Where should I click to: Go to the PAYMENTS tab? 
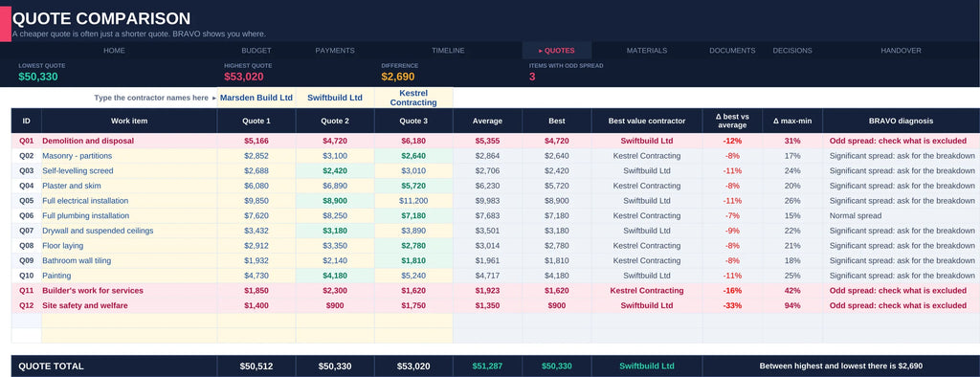pyautogui.click(x=335, y=51)
